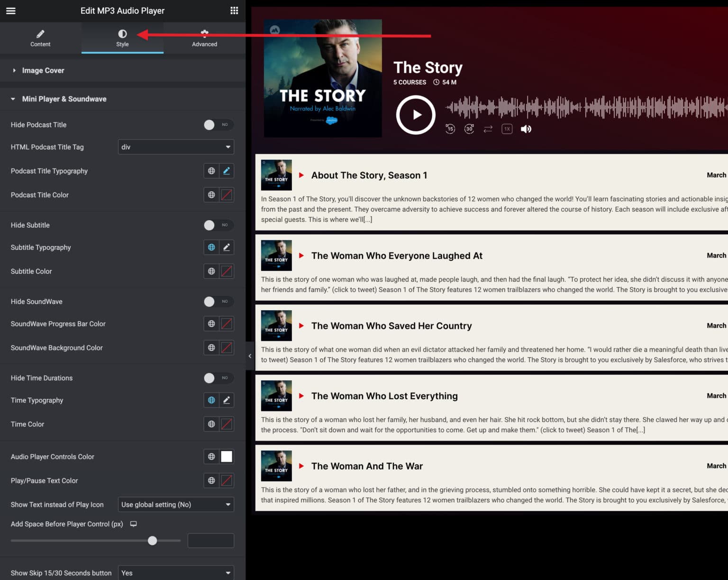The height and width of the screenshot is (580, 728).
Task: Open the hamburger menu at top left
Action: click(10, 10)
